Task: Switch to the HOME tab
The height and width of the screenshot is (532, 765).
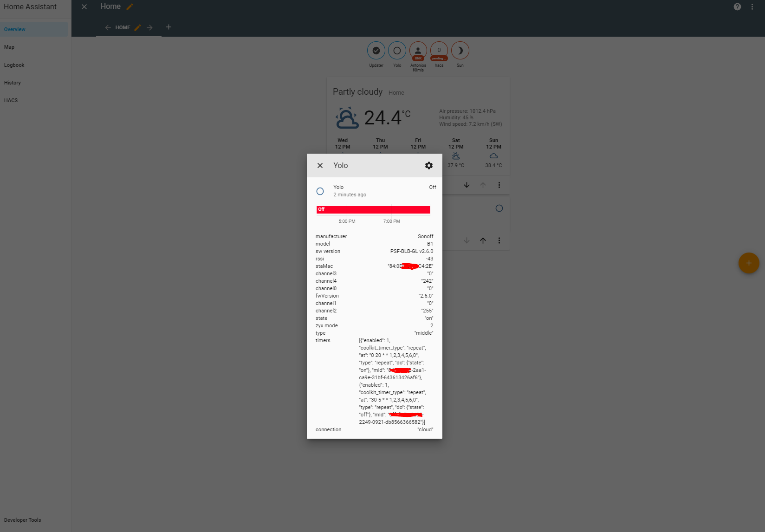Action: [x=123, y=27]
